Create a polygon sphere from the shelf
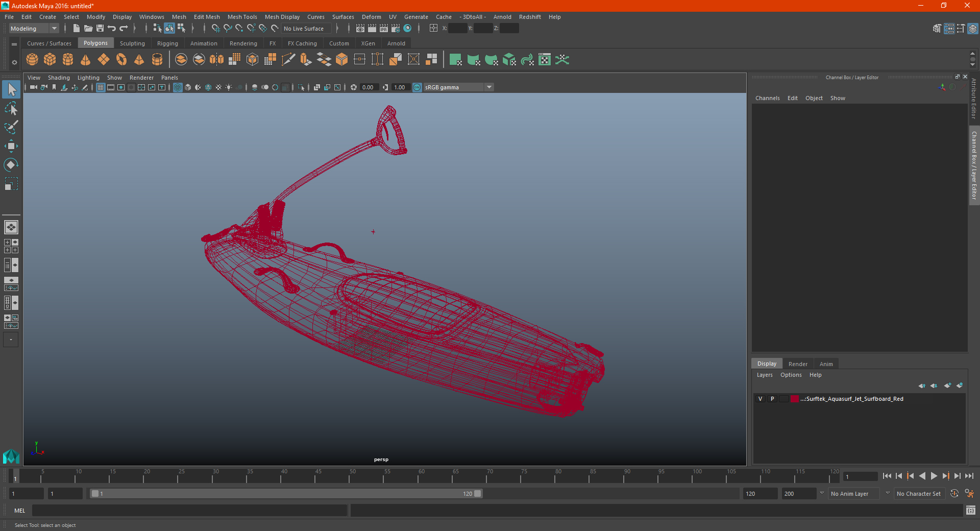980x531 pixels. click(x=32, y=60)
